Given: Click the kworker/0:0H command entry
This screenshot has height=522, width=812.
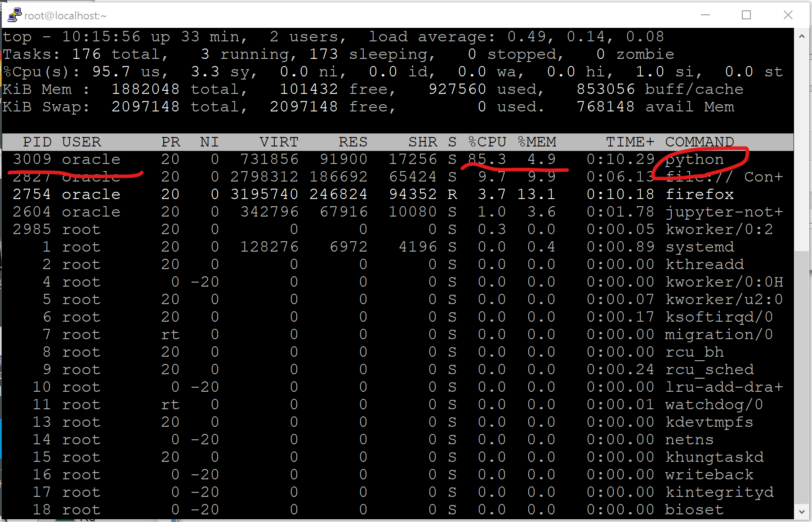Looking at the screenshot, I should 724,282.
